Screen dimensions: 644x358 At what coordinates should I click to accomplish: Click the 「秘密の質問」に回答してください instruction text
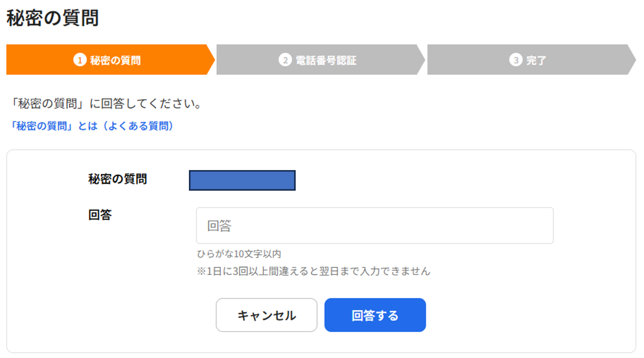pos(106,104)
